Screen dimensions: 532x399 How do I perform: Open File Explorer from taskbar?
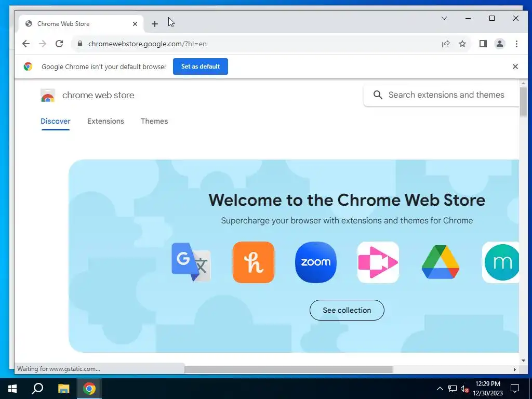63,389
